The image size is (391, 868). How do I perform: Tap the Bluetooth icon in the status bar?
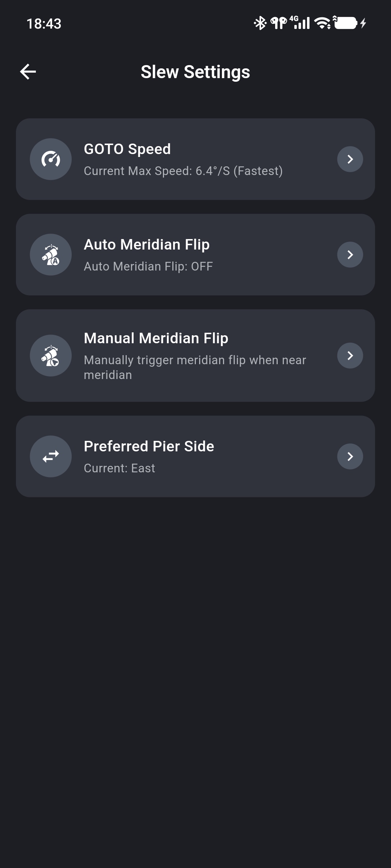coord(260,23)
